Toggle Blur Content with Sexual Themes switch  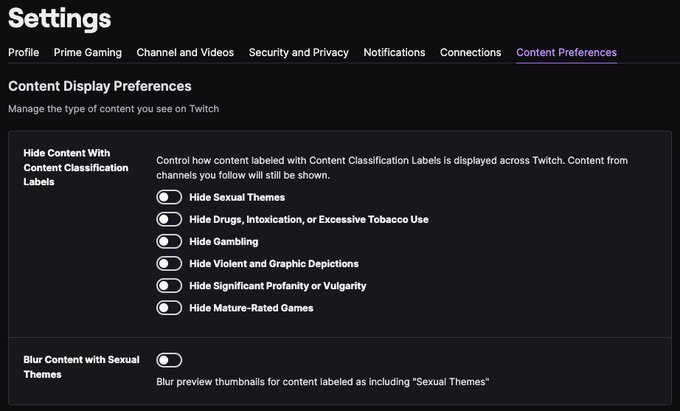[x=169, y=360]
